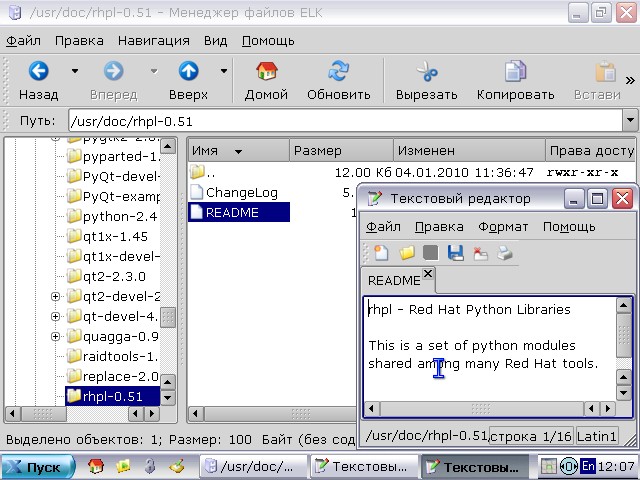Screen dimensions: 640x480
Task: Open the Назад history dropdown arrow
Action: tap(75, 71)
